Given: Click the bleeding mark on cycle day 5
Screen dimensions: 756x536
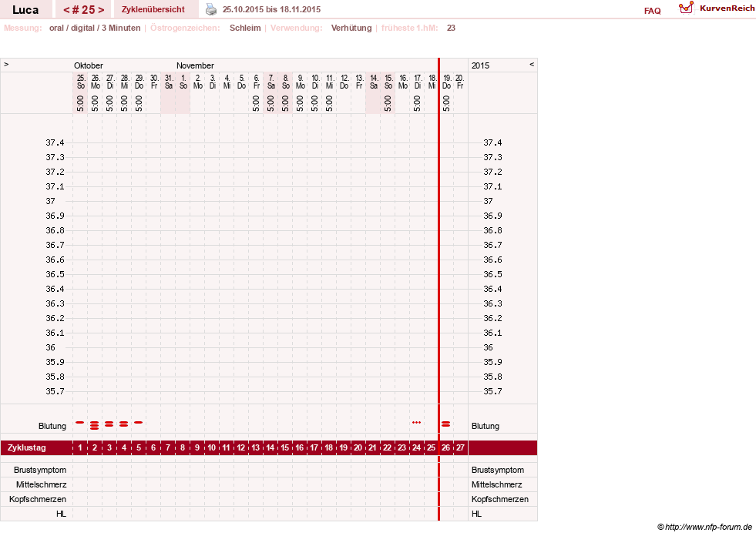Looking at the screenshot, I should coord(139,422).
